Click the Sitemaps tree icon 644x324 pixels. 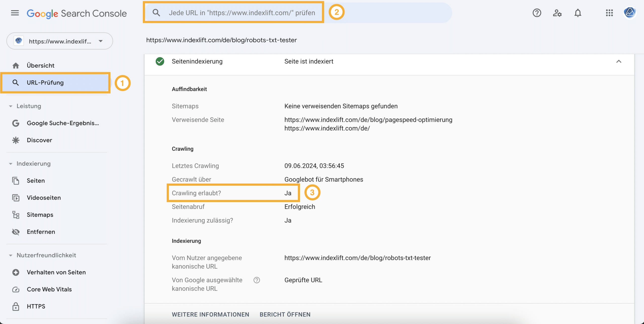16,215
